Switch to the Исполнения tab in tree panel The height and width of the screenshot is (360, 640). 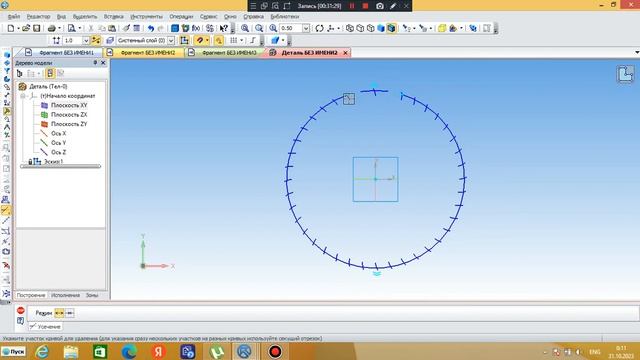pyautogui.click(x=65, y=295)
